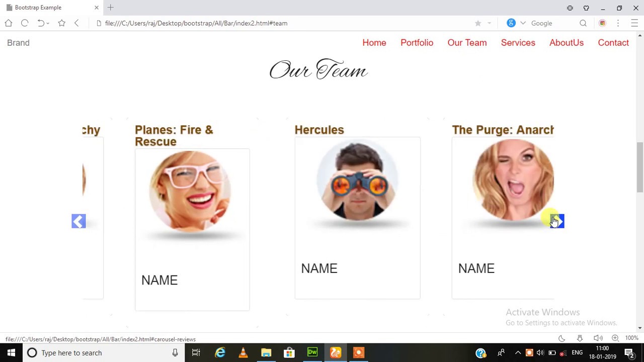Click the Brand logo text
The width and height of the screenshot is (644, 362).
coord(18,43)
